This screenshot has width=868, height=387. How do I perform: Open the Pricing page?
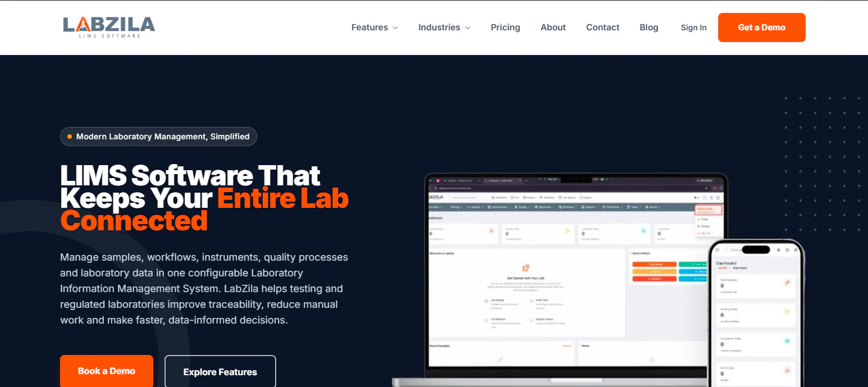point(505,28)
